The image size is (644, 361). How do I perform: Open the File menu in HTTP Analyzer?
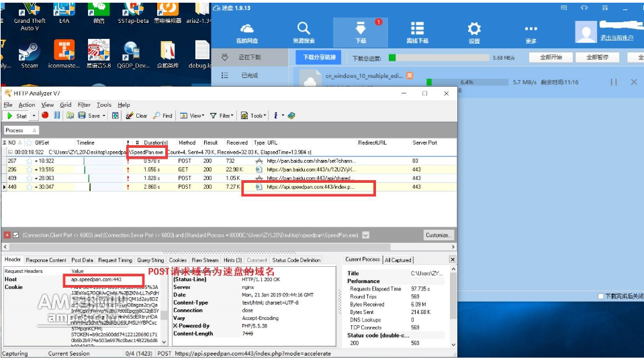(x=8, y=105)
